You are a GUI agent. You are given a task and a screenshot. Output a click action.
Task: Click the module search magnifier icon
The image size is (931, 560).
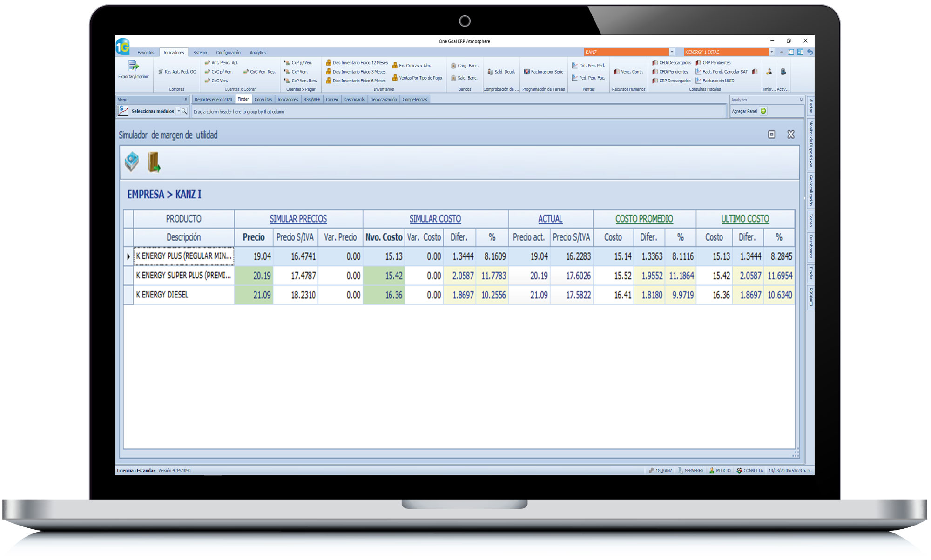(x=184, y=111)
